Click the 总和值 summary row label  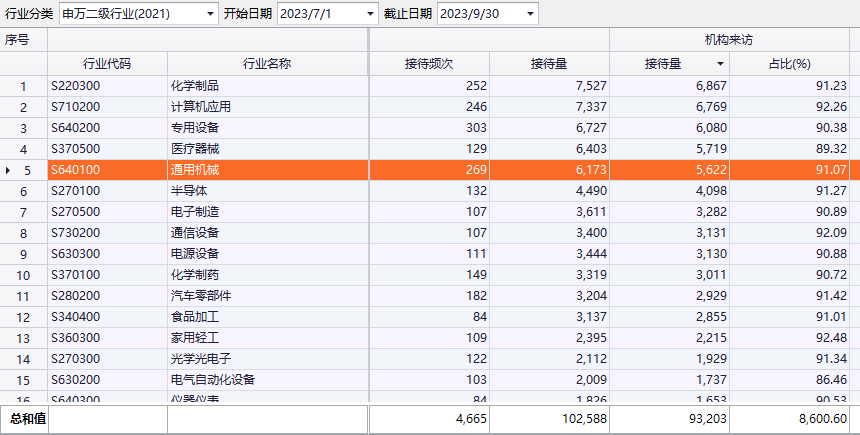(x=28, y=419)
